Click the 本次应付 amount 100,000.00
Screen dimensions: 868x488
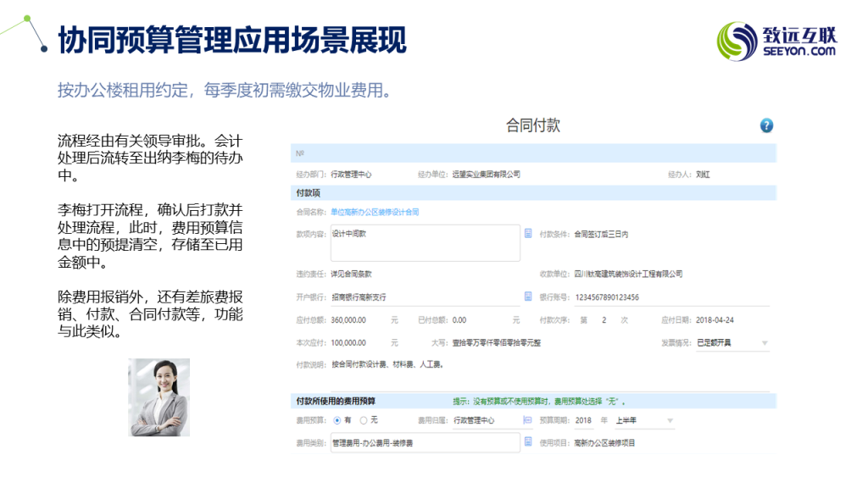pos(348,343)
